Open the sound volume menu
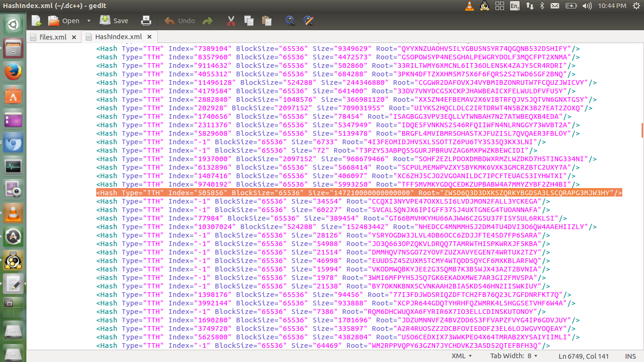This screenshot has width=644, height=362. tap(587, 6)
